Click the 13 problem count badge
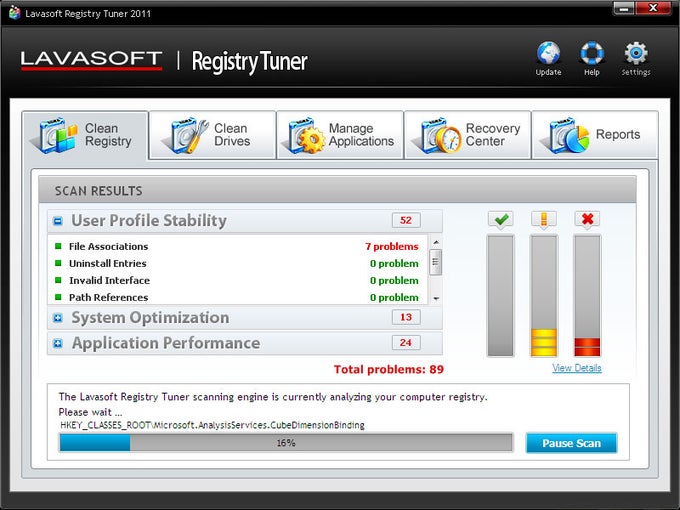This screenshot has height=510, width=680. (x=406, y=317)
